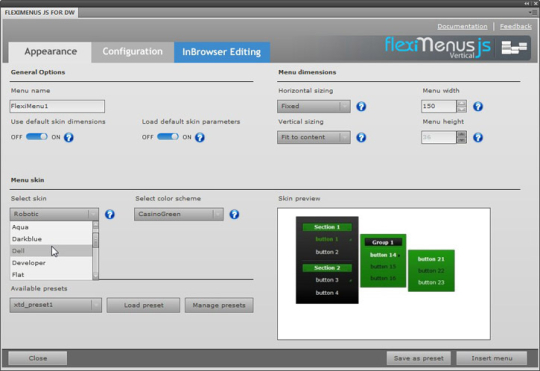The width and height of the screenshot is (540, 371).
Task: Open the Select skin Robotic dropdown
Action: tap(54, 214)
